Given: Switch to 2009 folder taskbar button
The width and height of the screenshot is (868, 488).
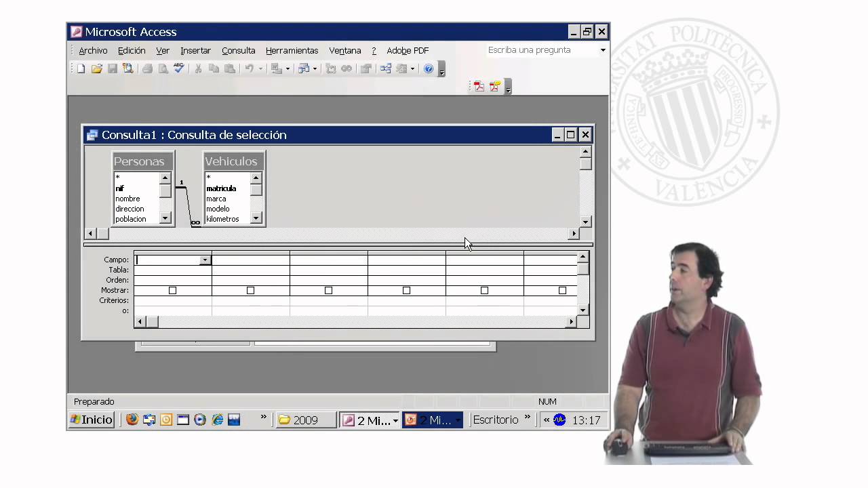Looking at the screenshot, I should click(306, 420).
